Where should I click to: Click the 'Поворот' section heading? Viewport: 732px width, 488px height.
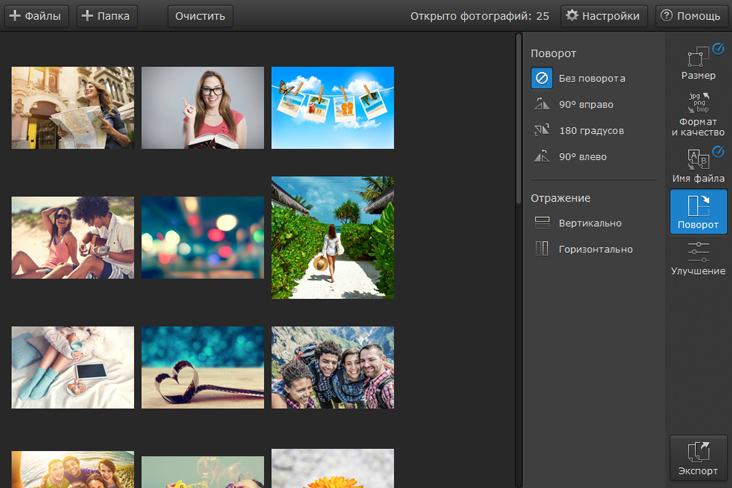(553, 54)
